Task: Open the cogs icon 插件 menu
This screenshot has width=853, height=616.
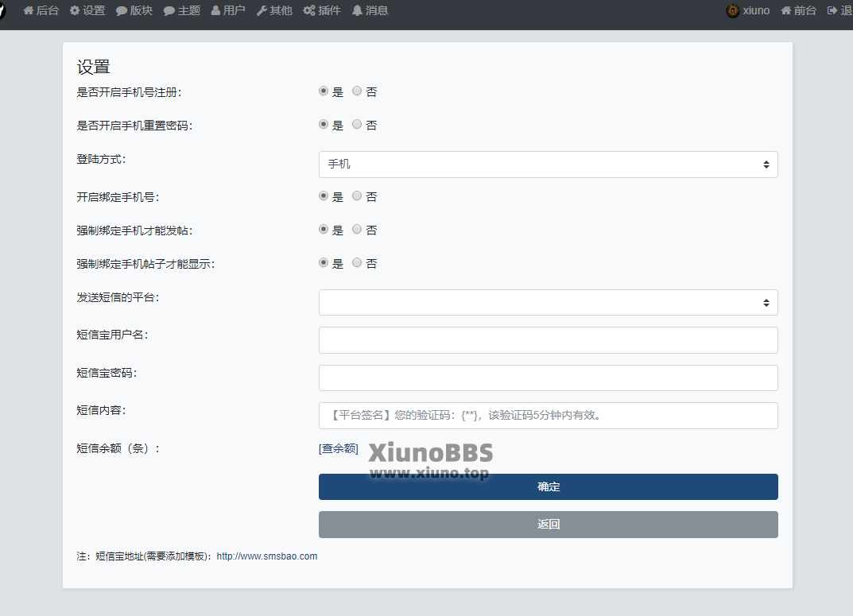Action: click(x=309, y=10)
